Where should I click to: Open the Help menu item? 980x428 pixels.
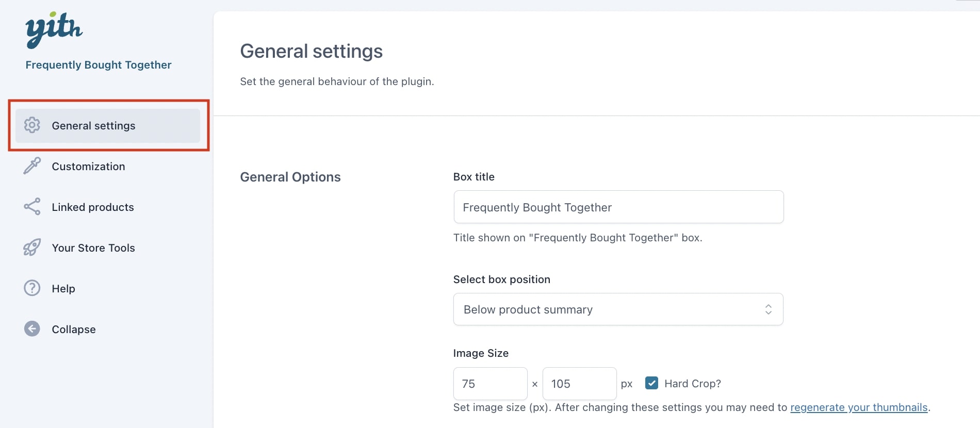click(x=63, y=289)
